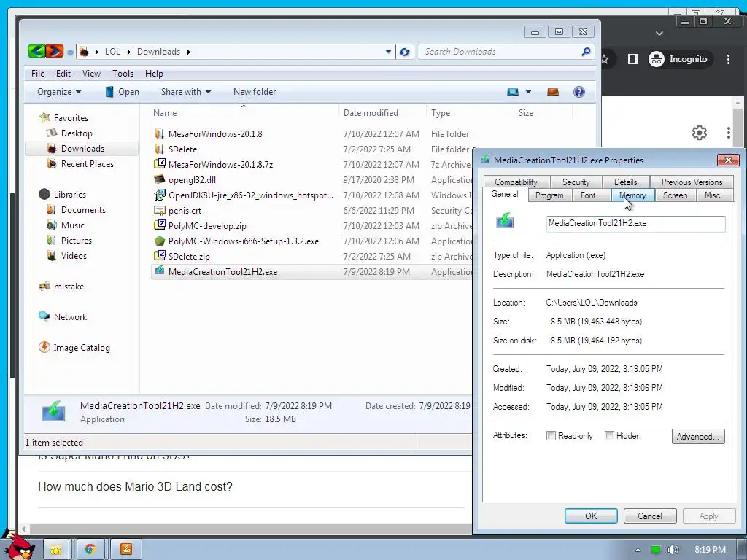This screenshot has width=747, height=560.
Task: Click the orange Forward arrow in Explorer
Action: (x=54, y=52)
